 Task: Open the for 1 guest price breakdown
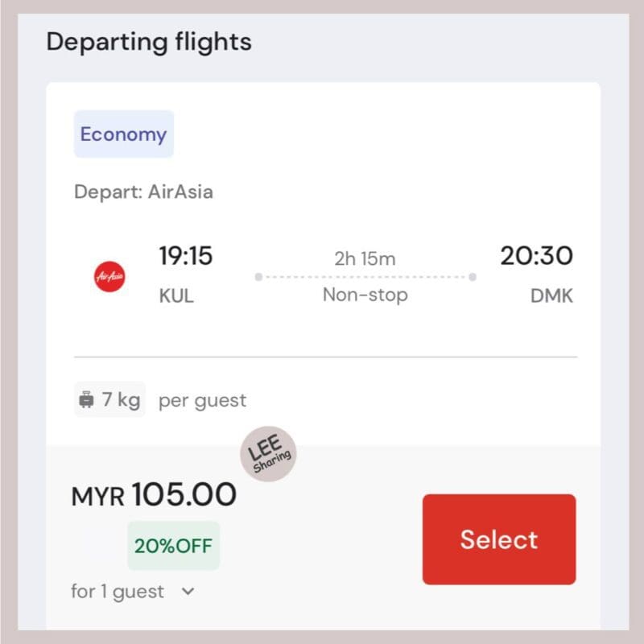point(118,592)
